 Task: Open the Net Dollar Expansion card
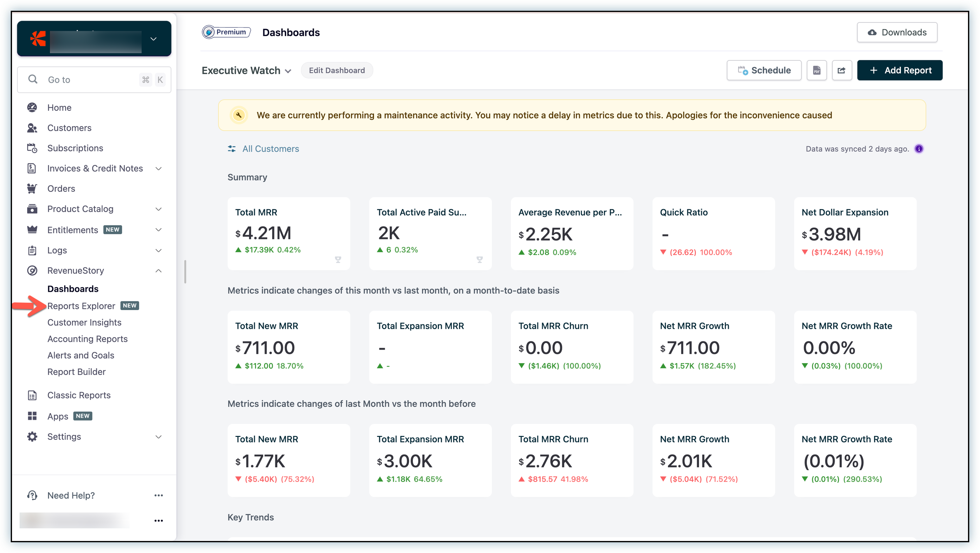point(855,234)
